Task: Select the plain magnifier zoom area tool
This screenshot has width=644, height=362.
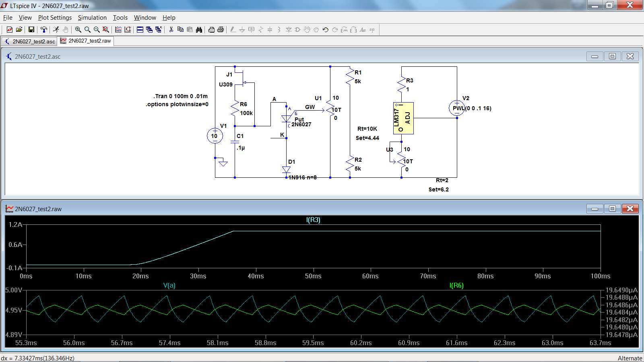Action: (x=87, y=30)
